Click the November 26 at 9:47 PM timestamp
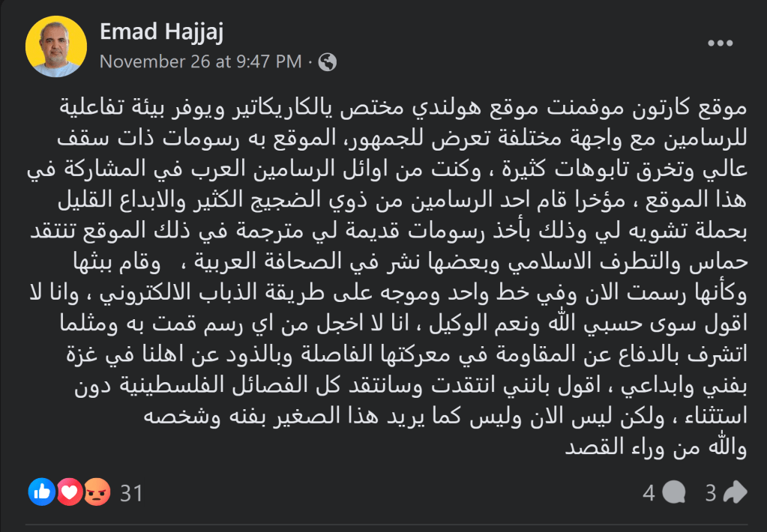This screenshot has width=767, height=532. (200, 61)
